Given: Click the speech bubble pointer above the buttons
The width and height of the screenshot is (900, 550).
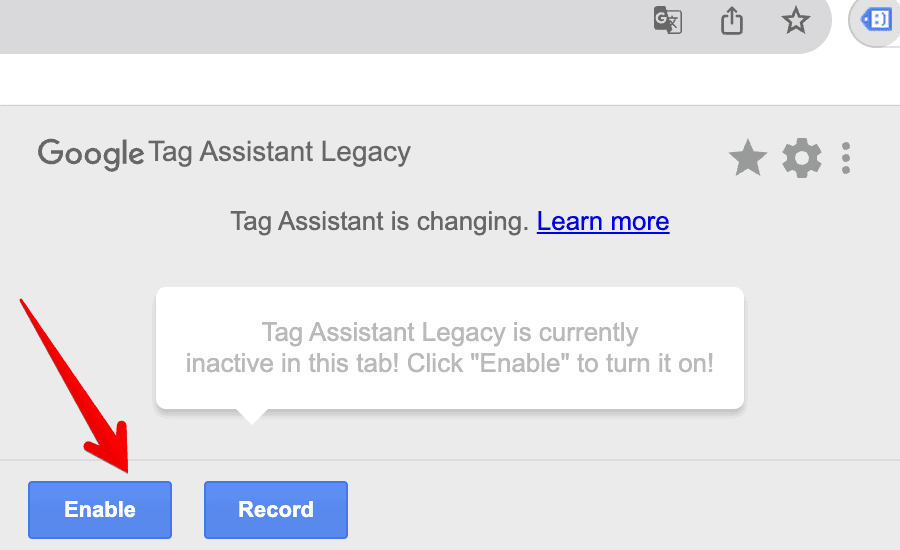Looking at the screenshot, I should (x=251, y=417).
